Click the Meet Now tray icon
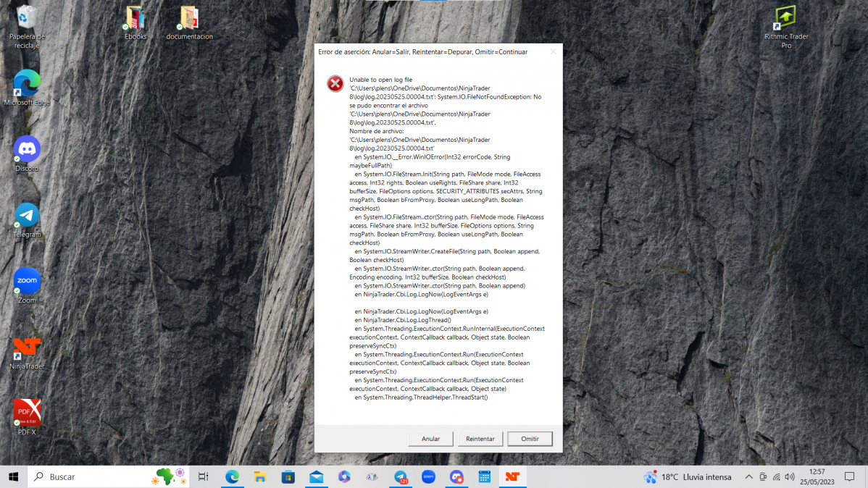The width and height of the screenshot is (868, 488). coord(763,477)
